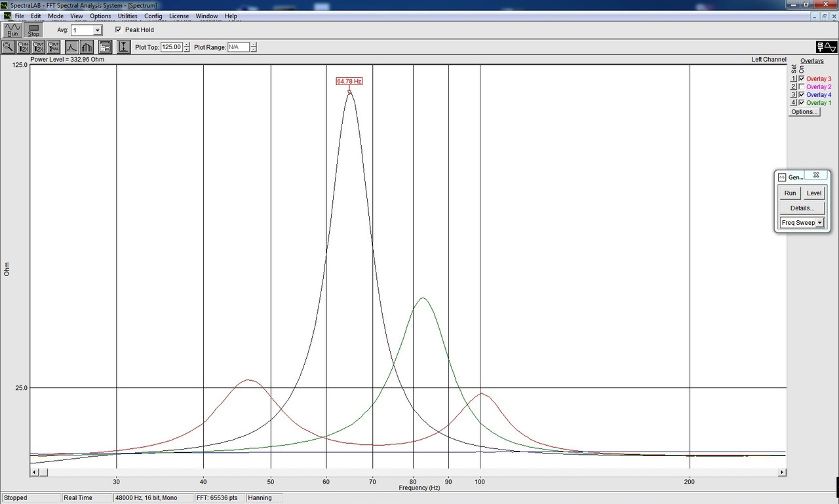
Task: Click the Stopped status bar entry
Action: (30, 498)
